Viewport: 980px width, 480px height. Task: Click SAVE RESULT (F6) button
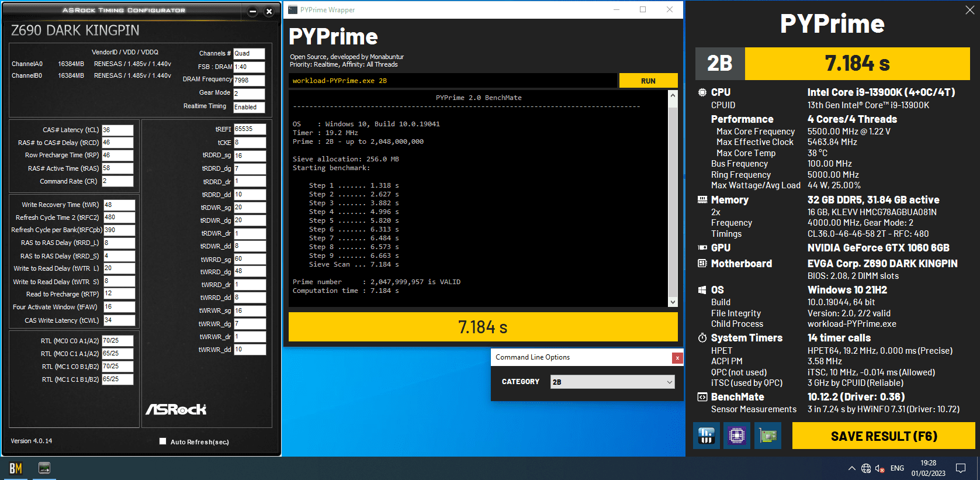[884, 436]
